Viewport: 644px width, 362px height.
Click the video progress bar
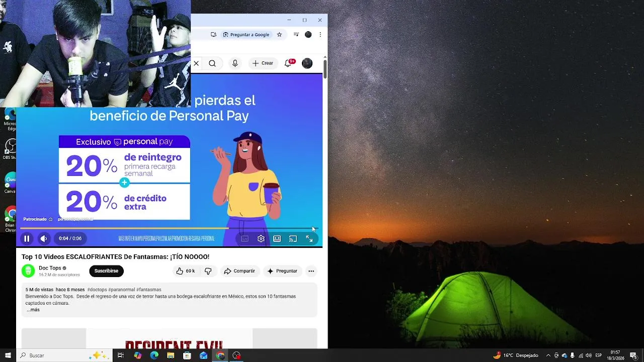click(169, 228)
